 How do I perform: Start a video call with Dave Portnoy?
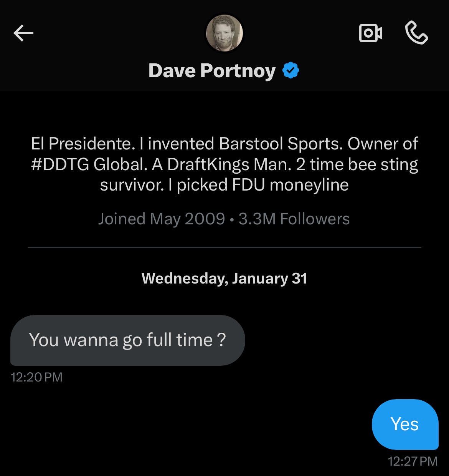point(370,33)
